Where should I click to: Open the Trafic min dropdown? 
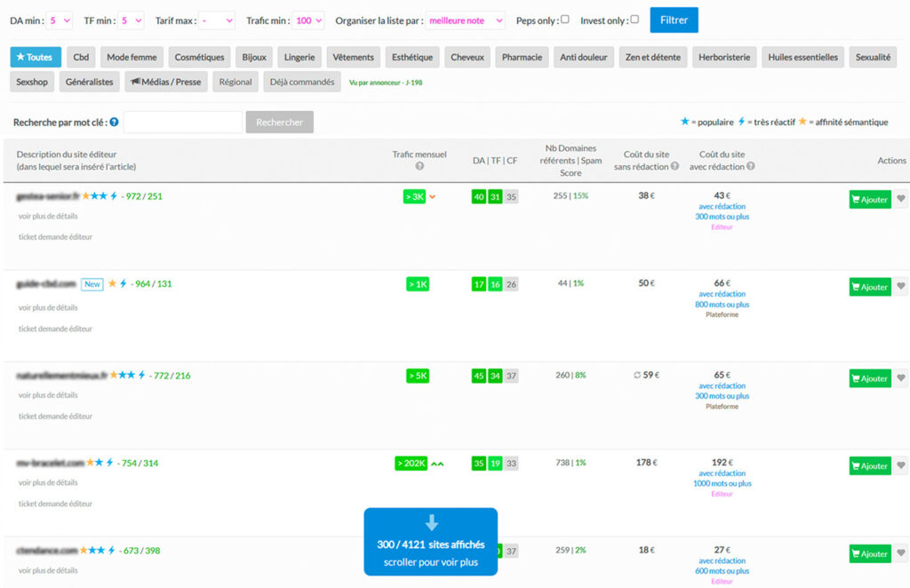(x=308, y=21)
